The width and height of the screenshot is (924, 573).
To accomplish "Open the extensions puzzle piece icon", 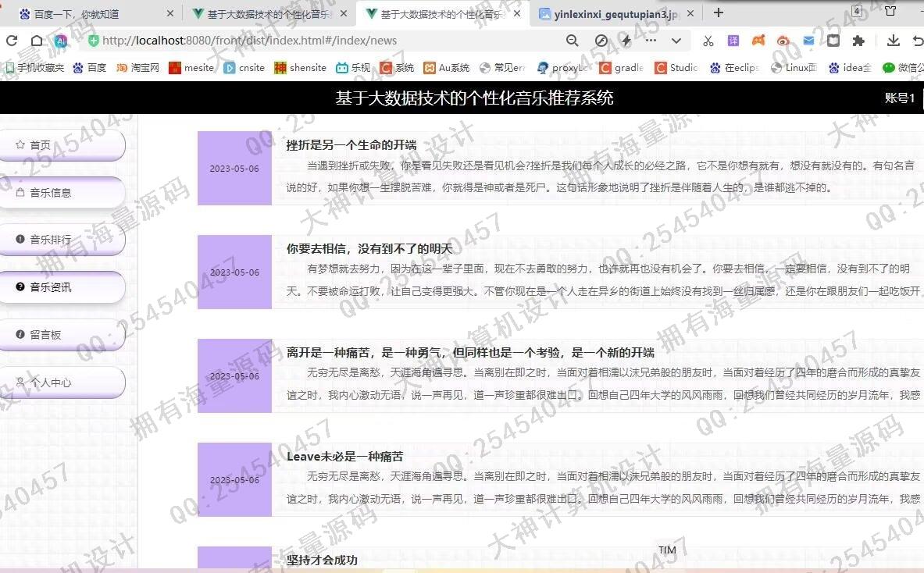I will 858,41.
